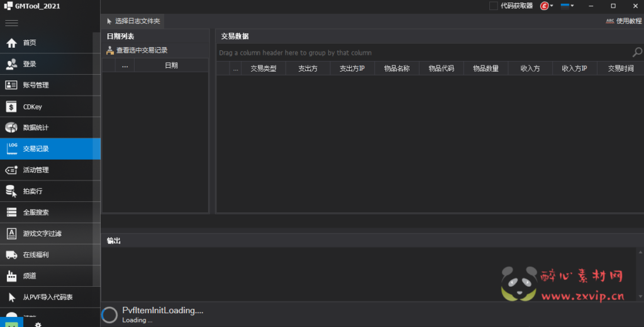Click the 日期列表 panel title
The image size is (644, 327).
click(120, 36)
